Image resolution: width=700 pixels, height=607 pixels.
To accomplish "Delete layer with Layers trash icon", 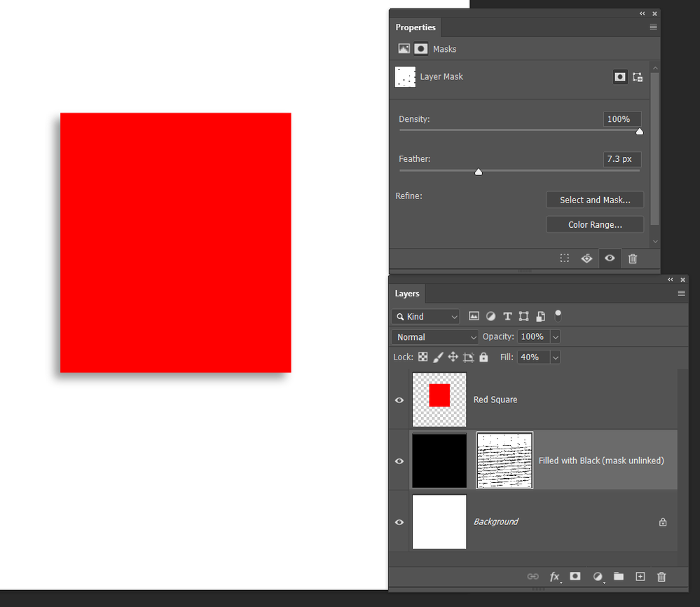I will (x=661, y=577).
